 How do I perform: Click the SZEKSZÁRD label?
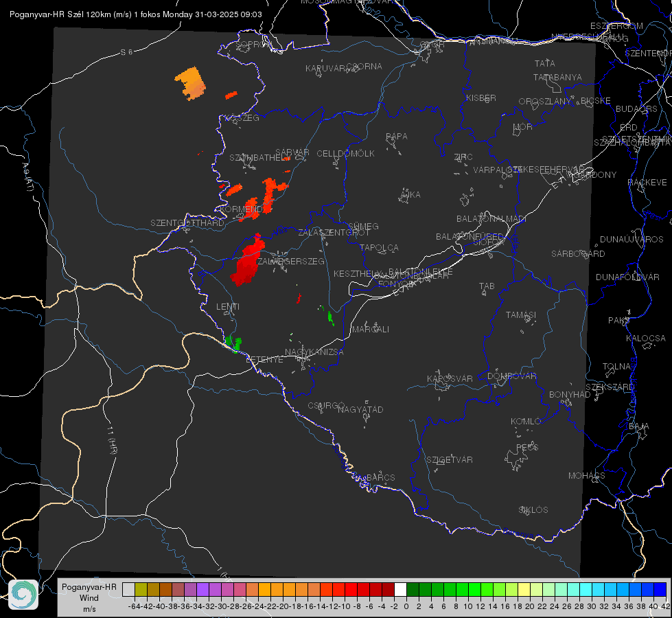pyautogui.click(x=610, y=387)
